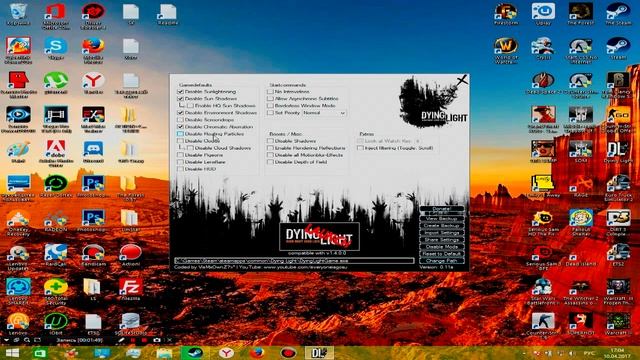Screen dimensions: 640x360
Task: Open the 360 Total Security desktop shortcut
Action: tap(56, 291)
